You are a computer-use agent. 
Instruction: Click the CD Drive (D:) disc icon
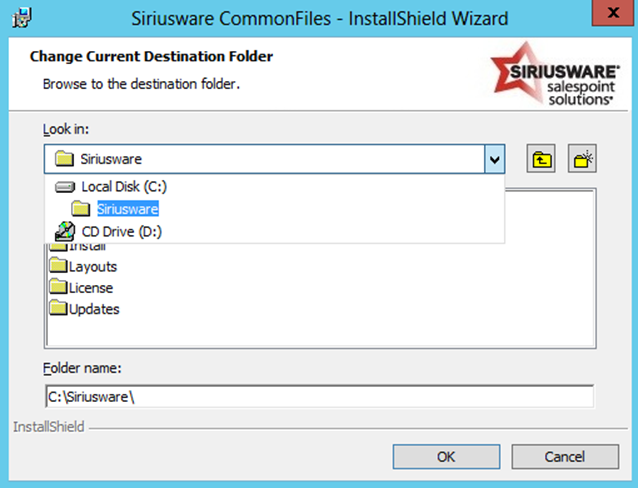(64, 231)
